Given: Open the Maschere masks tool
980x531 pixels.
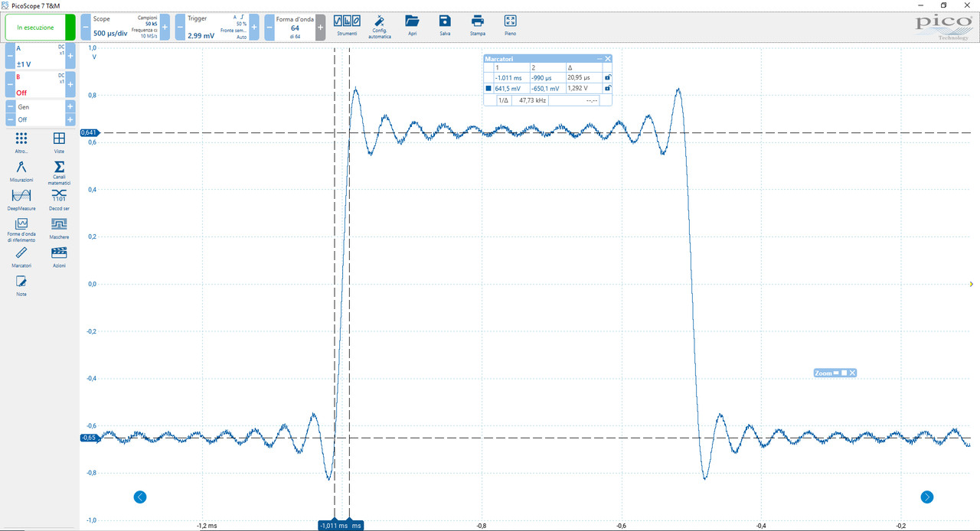Looking at the screenshot, I should pyautogui.click(x=59, y=228).
